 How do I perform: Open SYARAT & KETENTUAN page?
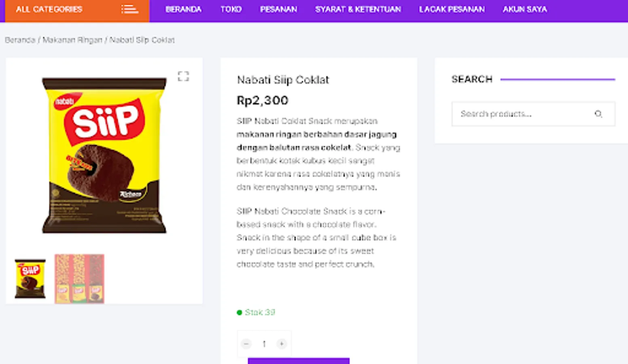358,9
